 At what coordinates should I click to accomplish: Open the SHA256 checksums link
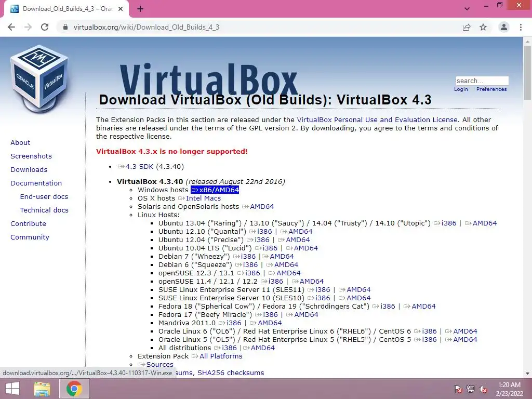coord(231,373)
